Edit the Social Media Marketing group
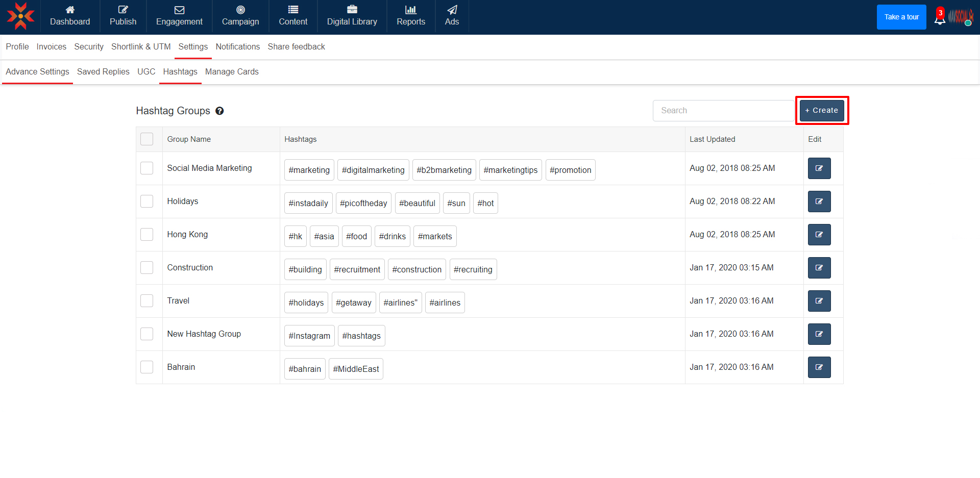This screenshot has width=980, height=478. 819,168
